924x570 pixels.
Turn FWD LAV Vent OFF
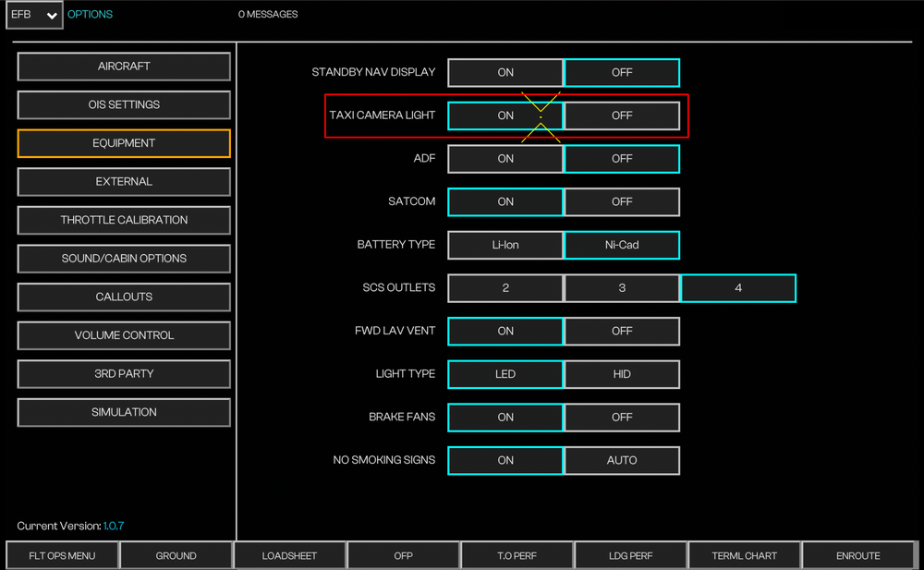(x=622, y=332)
